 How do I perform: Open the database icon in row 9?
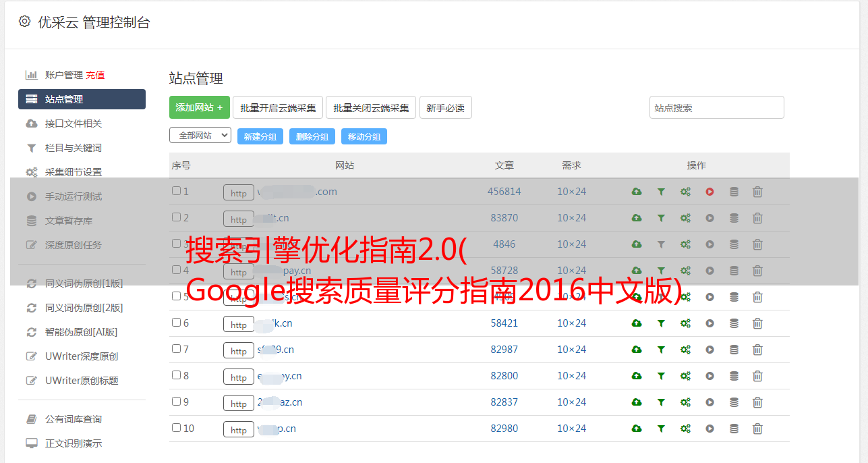tap(734, 402)
